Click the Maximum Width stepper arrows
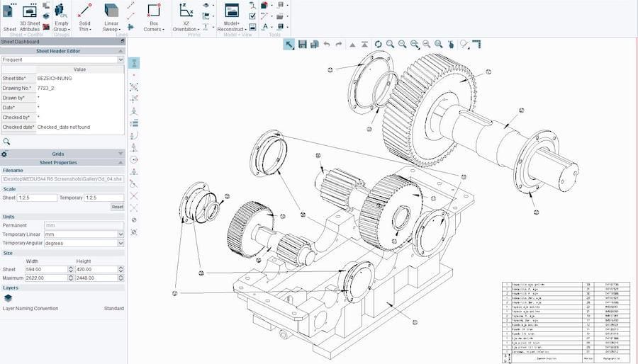This screenshot has width=638, height=364. [71, 278]
